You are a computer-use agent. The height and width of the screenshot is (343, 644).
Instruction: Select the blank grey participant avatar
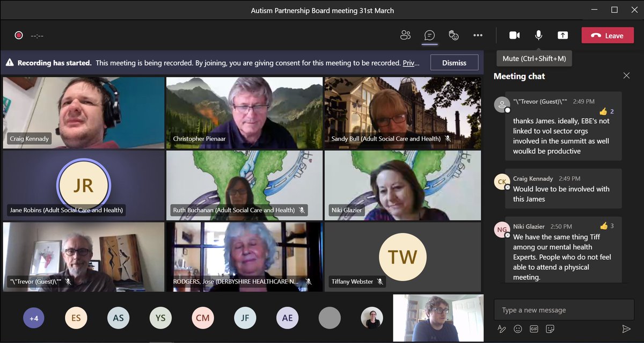click(330, 318)
